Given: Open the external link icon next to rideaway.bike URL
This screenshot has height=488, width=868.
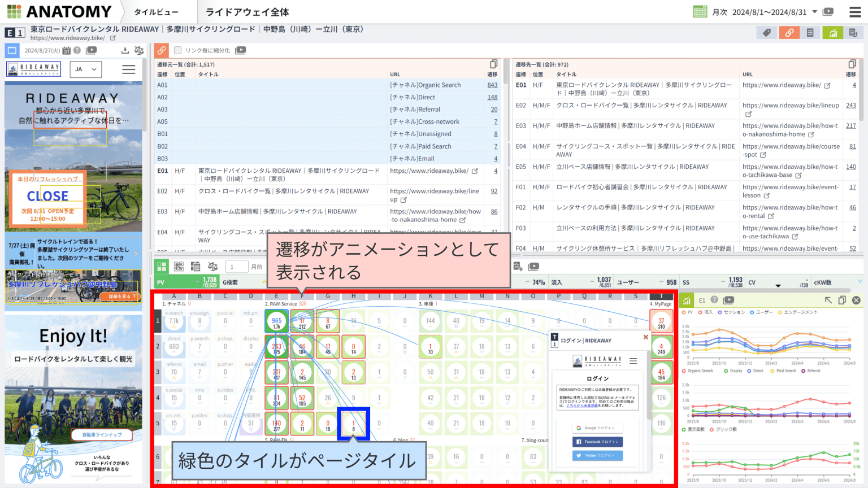Looking at the screenshot, I should pyautogui.click(x=113, y=38).
